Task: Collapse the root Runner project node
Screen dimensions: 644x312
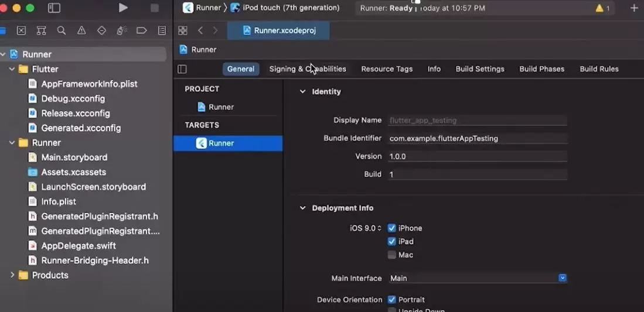Action: pos(4,54)
